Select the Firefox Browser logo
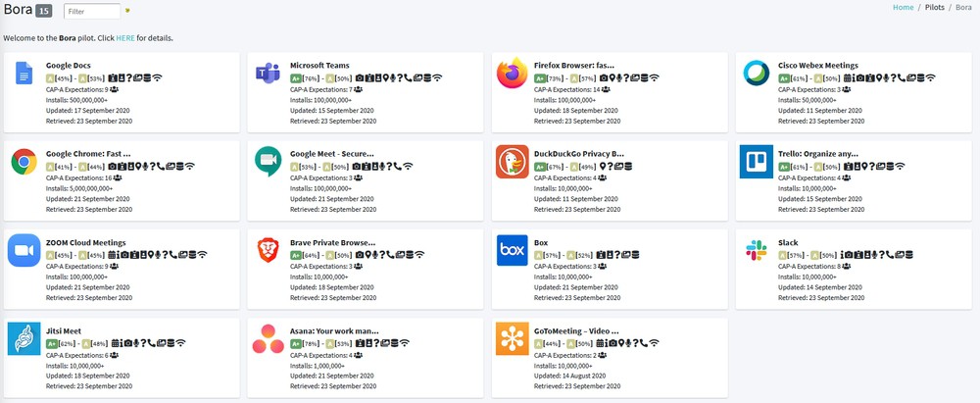 (x=512, y=74)
